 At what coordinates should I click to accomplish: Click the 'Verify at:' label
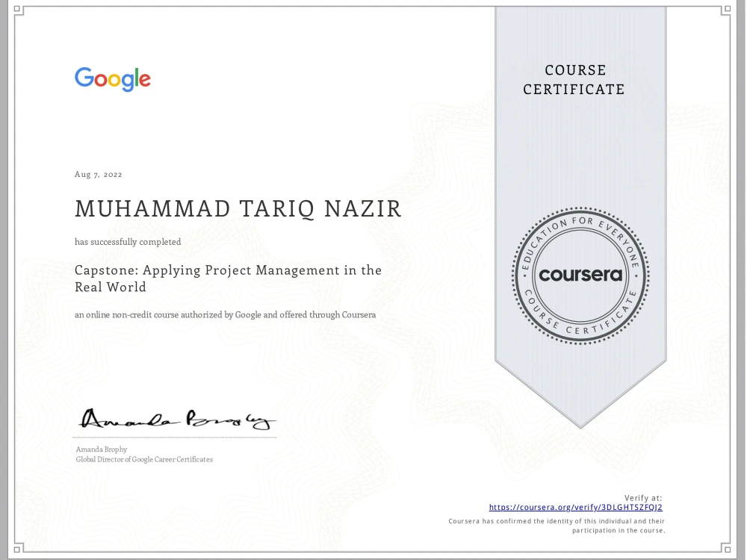[643, 498]
